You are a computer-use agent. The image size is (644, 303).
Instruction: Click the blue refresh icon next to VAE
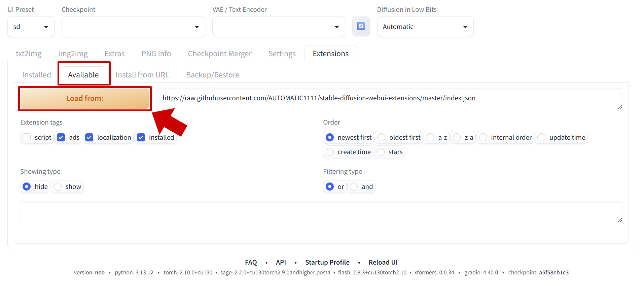pyautogui.click(x=361, y=26)
